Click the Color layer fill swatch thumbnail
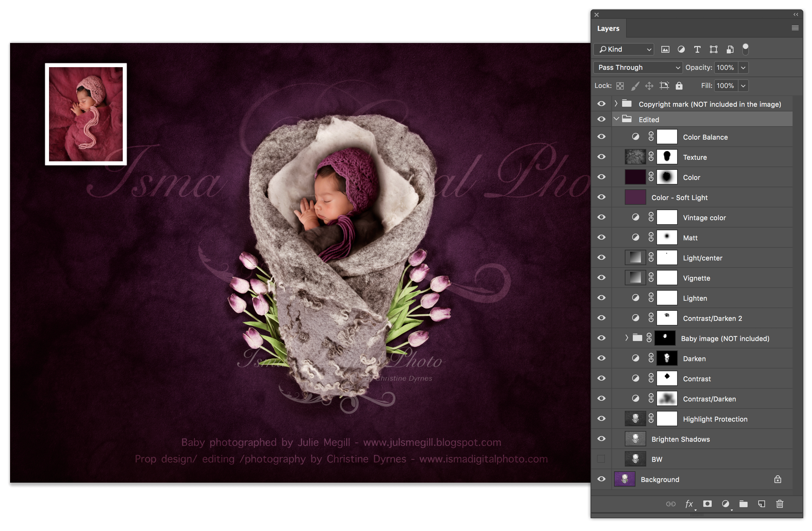This screenshot has width=812, height=531. pos(635,177)
